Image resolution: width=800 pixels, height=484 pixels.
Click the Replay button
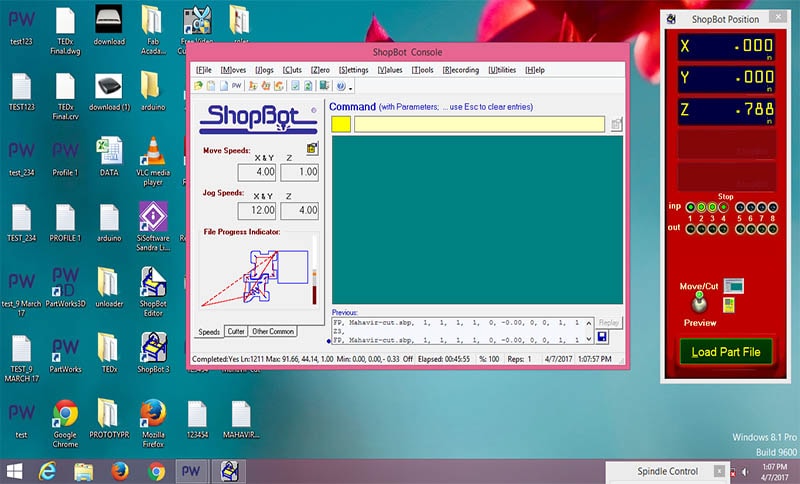[608, 323]
